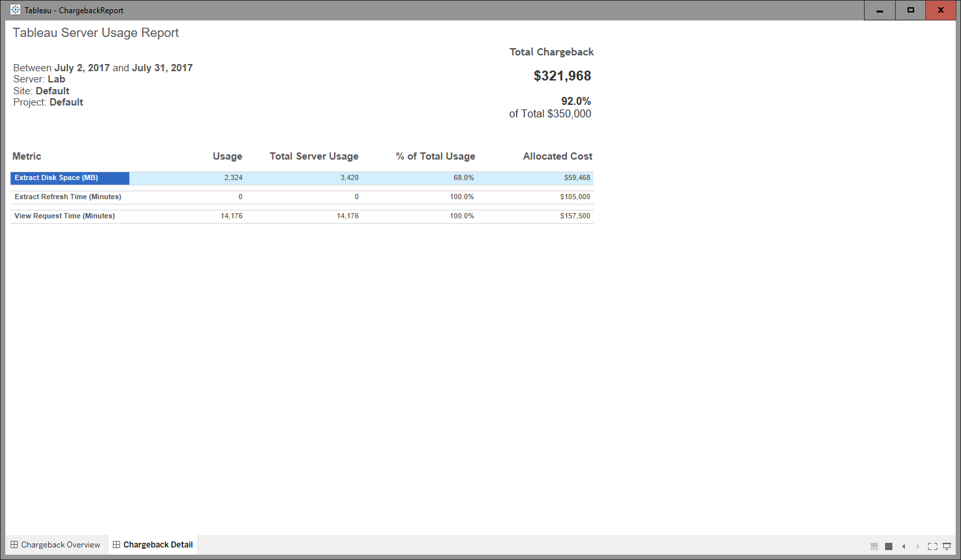This screenshot has height=560, width=961.
Task: Click Total Server Usage 14,176 value
Action: coord(348,216)
